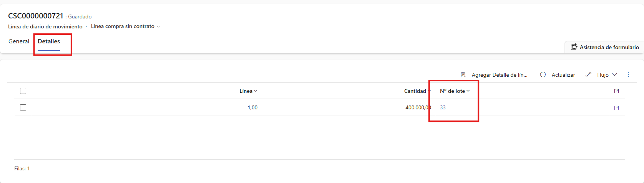Expand the chevron next to Flujo

[x=614, y=74]
